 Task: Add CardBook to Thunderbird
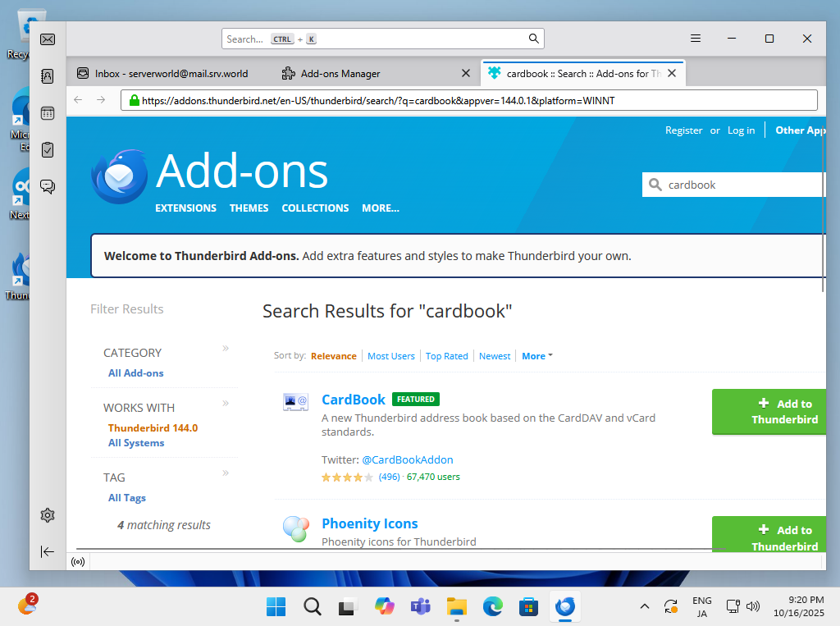pyautogui.click(x=769, y=411)
